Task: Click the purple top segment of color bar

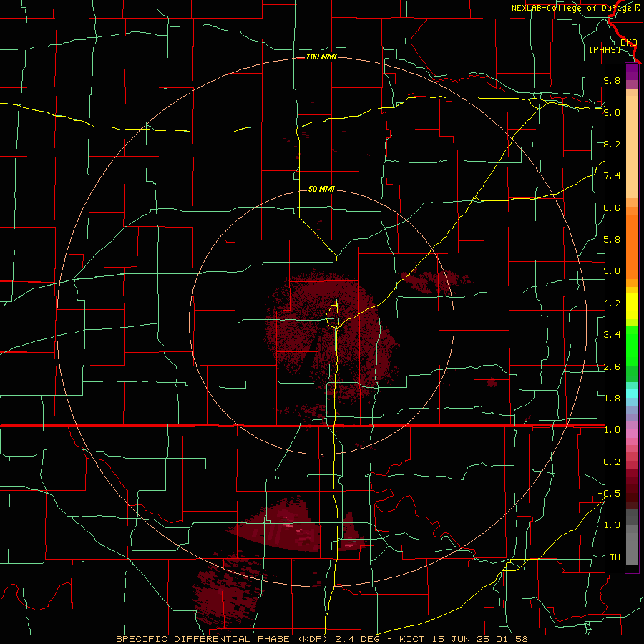Action: click(632, 72)
